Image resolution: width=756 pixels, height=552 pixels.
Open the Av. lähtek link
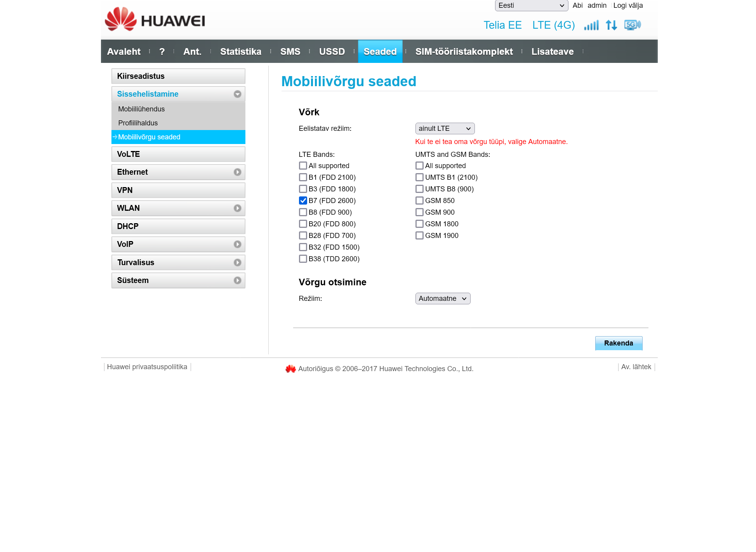click(x=636, y=367)
